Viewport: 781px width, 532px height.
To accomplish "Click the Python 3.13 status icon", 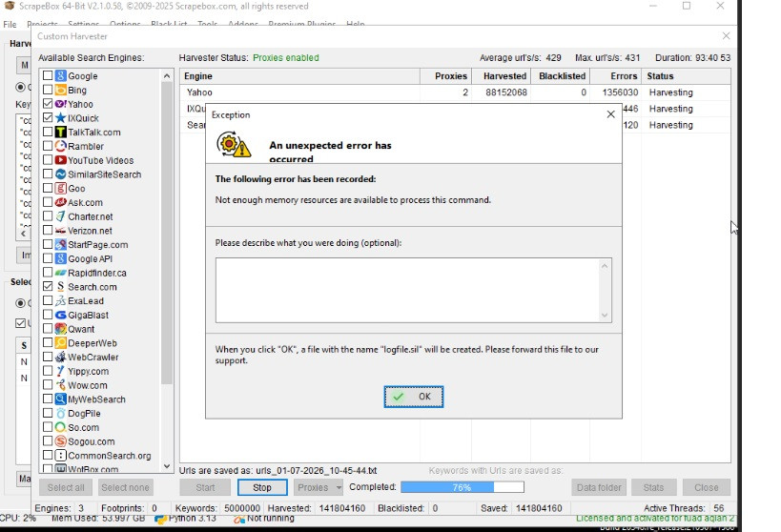I will pos(160,519).
